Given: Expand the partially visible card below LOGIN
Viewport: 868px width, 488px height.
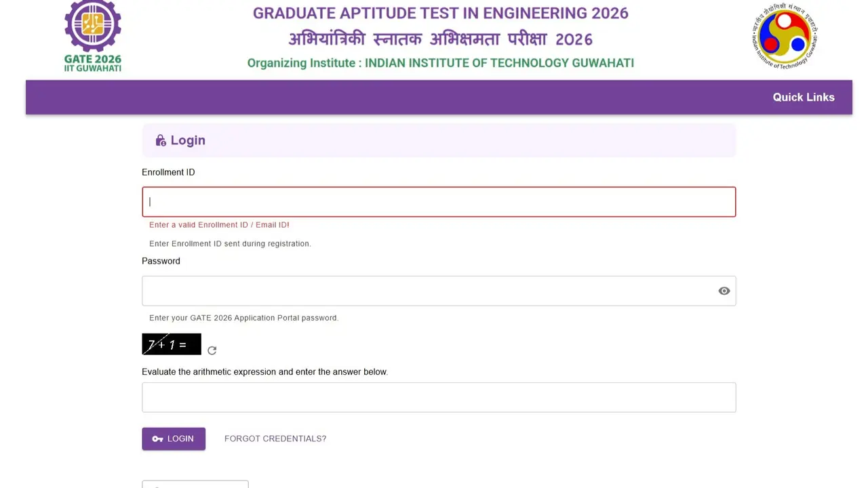Looking at the screenshot, I should pyautogui.click(x=195, y=485).
